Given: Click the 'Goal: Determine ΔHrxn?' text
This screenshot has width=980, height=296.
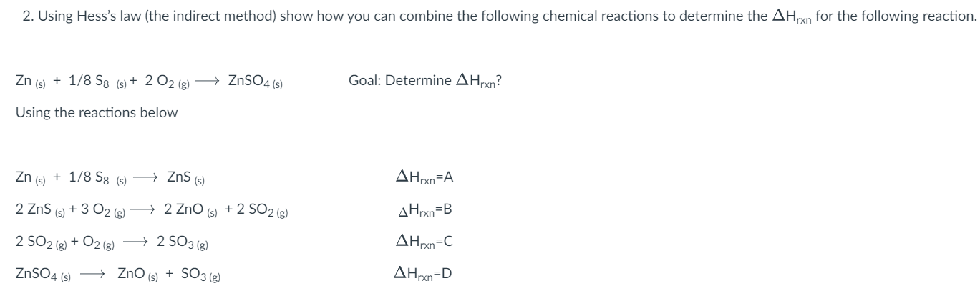Looking at the screenshot, I should (x=424, y=81).
